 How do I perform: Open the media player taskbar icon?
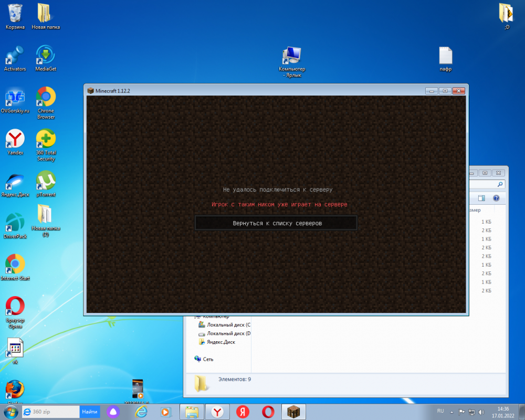(x=165, y=412)
